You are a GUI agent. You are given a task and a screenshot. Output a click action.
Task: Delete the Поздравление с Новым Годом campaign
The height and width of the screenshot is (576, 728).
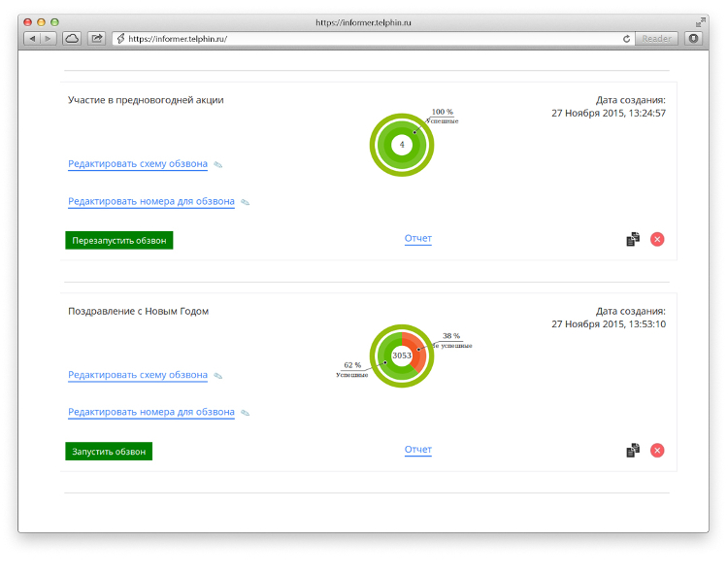coord(657,450)
